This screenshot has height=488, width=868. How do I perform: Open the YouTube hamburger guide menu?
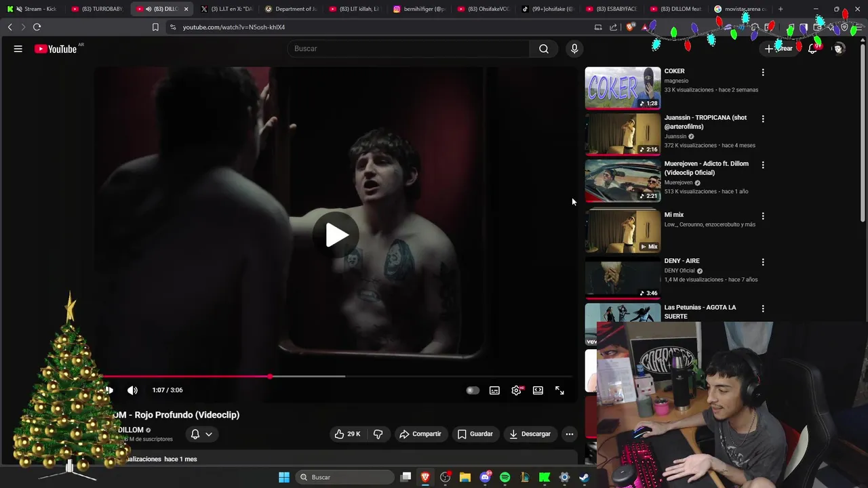click(x=18, y=49)
